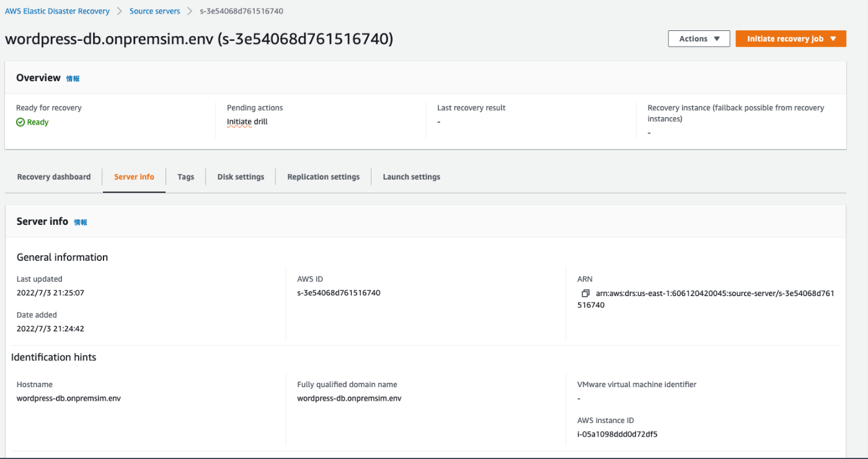Viewport: 868px width, 459px height.
Task: Open the info link beside Server info heading
Action: point(80,222)
